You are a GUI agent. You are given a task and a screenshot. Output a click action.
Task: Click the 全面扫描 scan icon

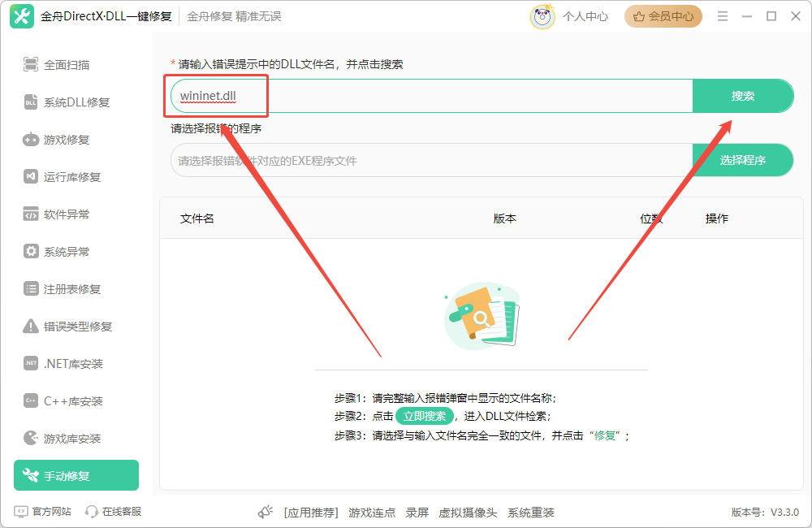(x=31, y=64)
